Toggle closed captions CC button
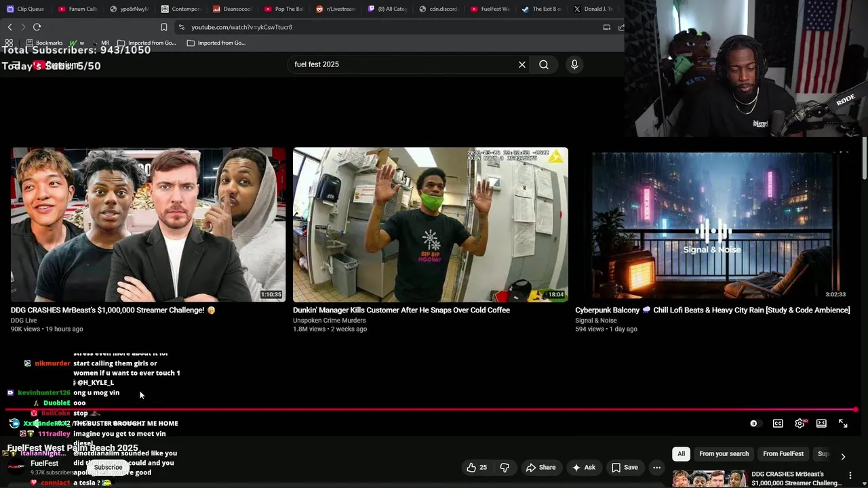The width and height of the screenshot is (868, 488). click(x=778, y=424)
